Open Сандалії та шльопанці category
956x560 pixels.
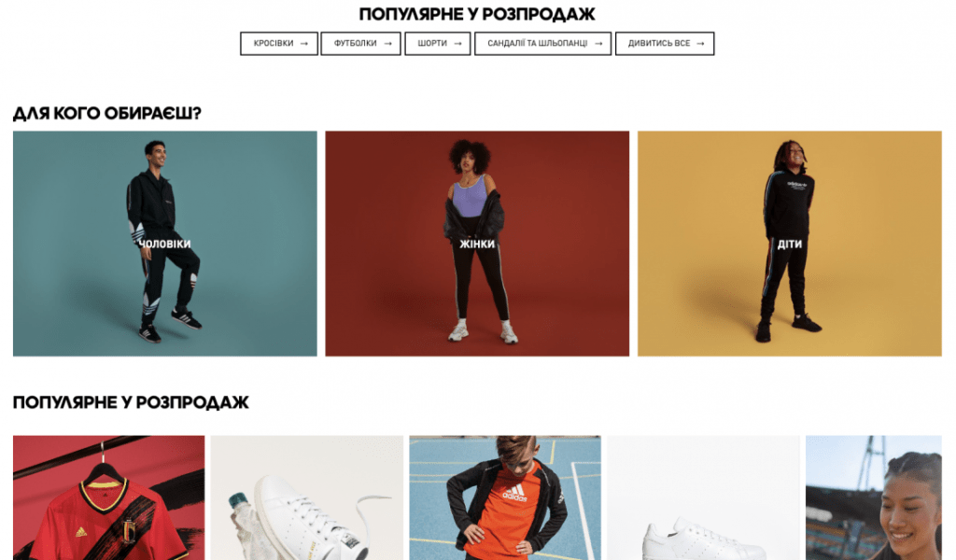click(x=542, y=44)
